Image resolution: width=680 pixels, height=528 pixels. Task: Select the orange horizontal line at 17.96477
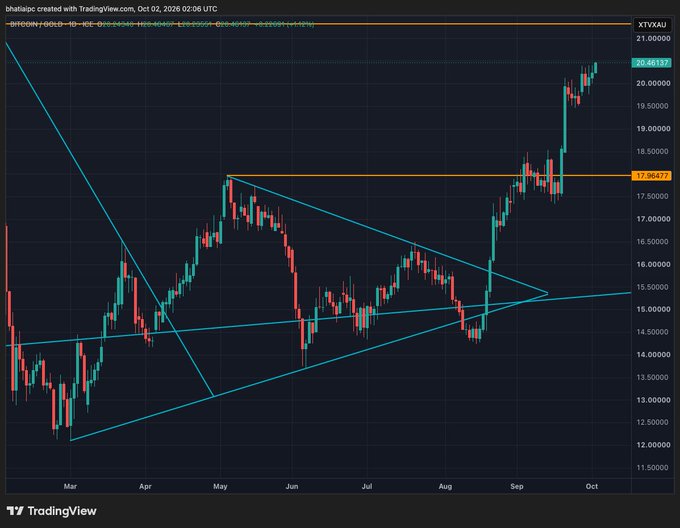(x=429, y=176)
